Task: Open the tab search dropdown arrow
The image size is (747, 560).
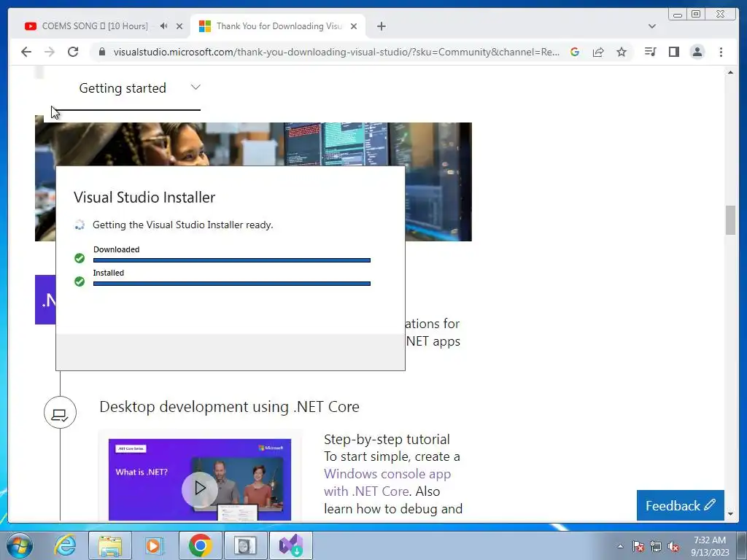Action: tap(652, 26)
